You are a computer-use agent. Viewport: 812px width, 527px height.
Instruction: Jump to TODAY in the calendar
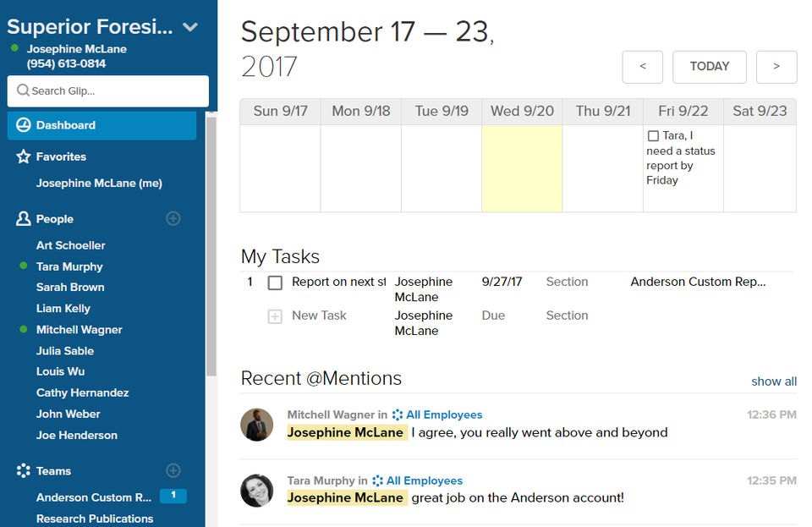tap(709, 67)
